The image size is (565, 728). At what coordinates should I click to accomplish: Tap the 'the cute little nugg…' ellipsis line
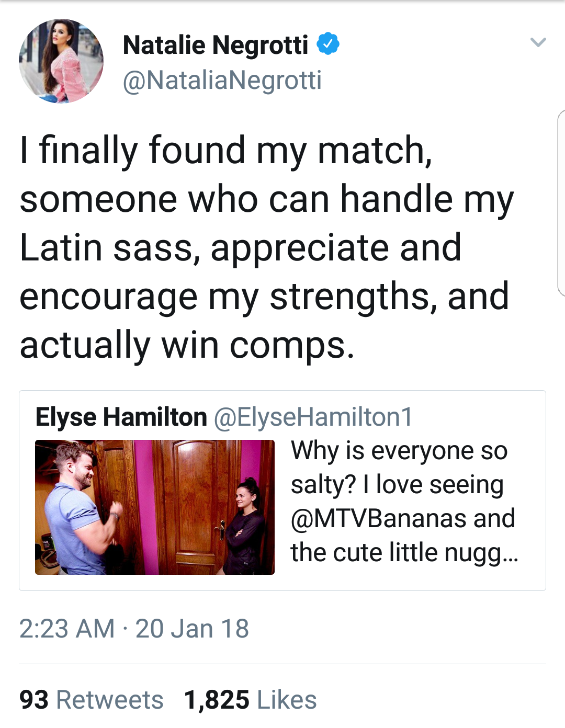tap(405, 553)
